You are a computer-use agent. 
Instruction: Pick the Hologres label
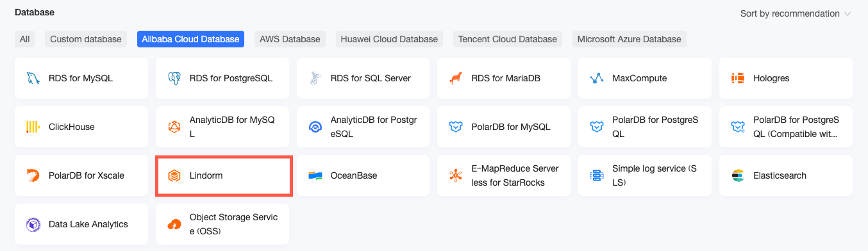771,78
